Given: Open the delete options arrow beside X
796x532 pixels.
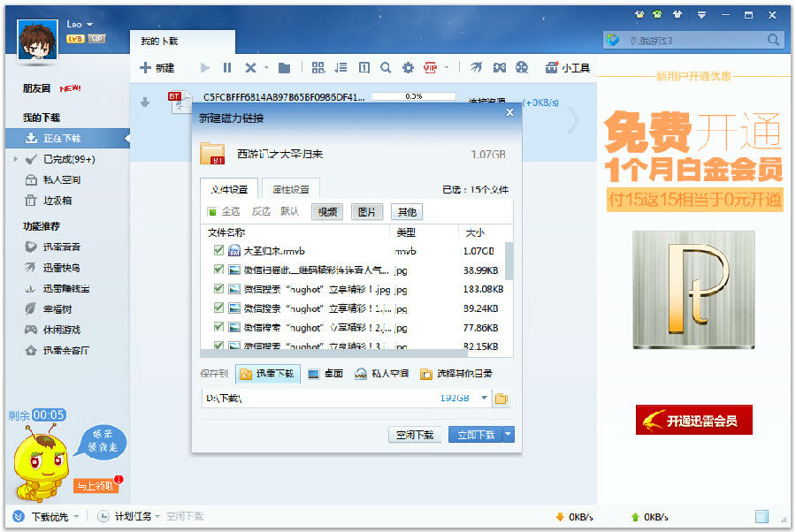Looking at the screenshot, I should point(266,67).
